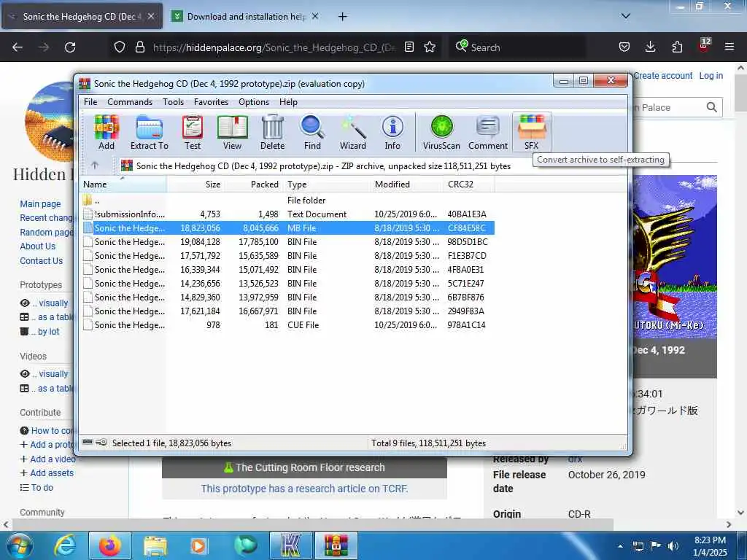Open the Contact Us link

[x=42, y=261]
